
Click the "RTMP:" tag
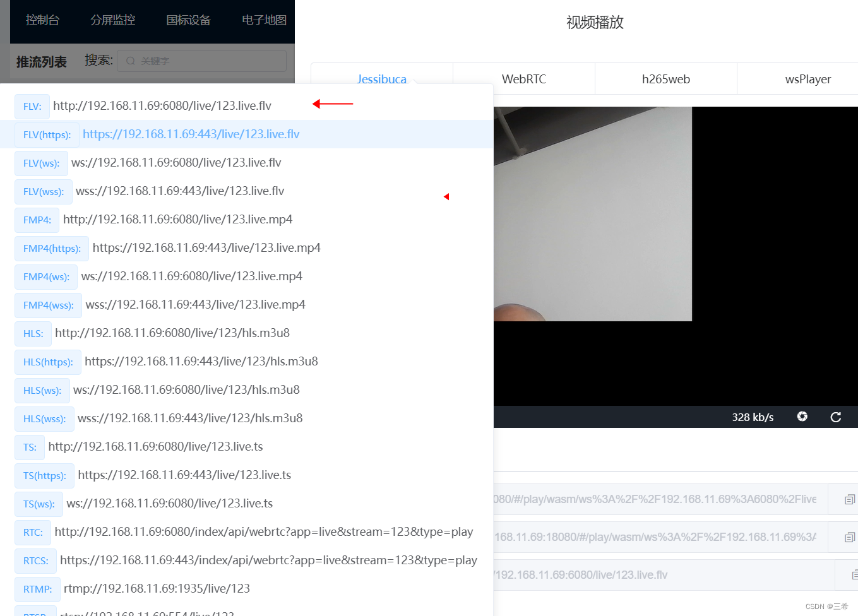pyautogui.click(x=38, y=589)
